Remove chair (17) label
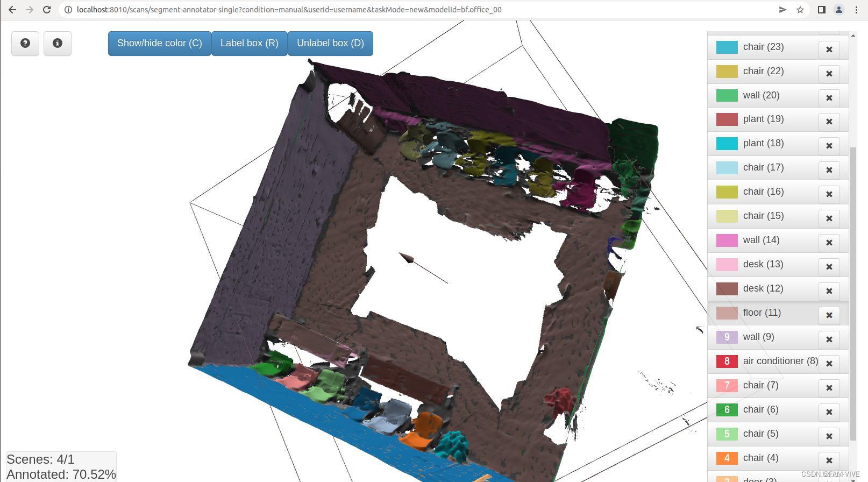868x482 pixels. (x=829, y=170)
